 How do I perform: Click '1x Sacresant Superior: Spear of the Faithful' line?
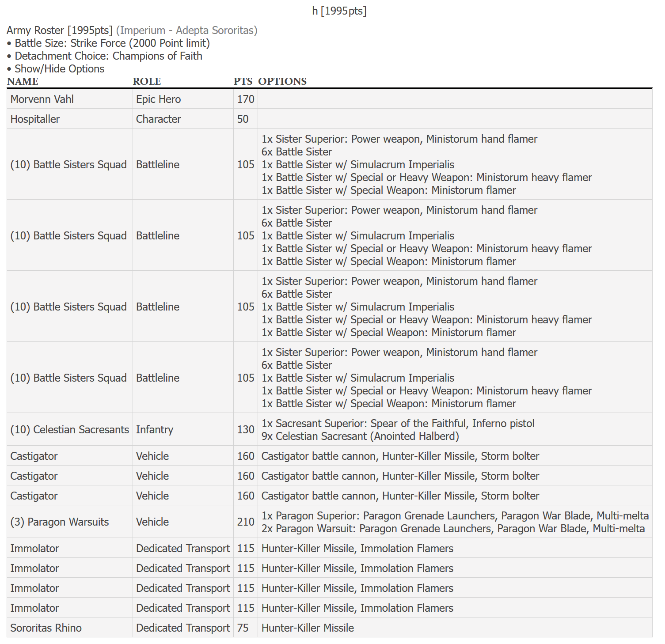pyautogui.click(x=398, y=424)
